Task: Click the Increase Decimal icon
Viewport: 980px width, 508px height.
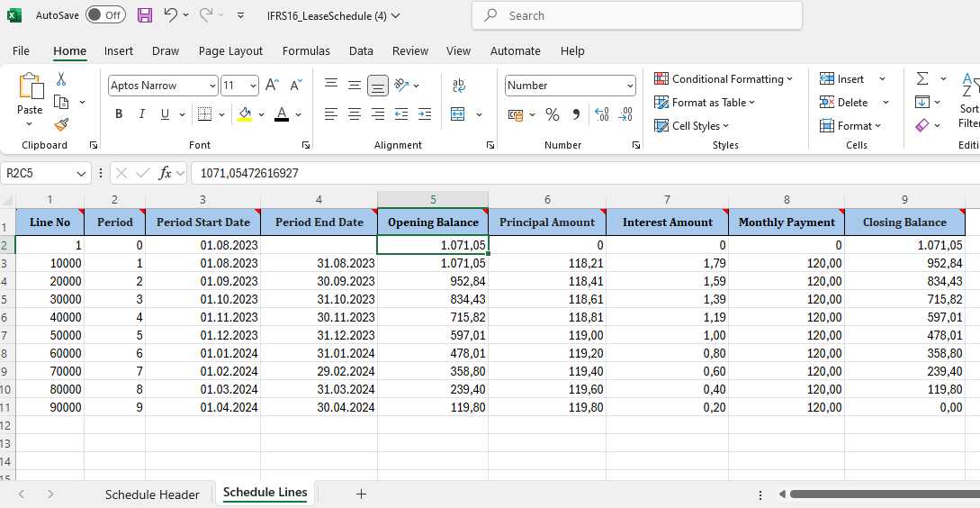Action: tap(601, 114)
